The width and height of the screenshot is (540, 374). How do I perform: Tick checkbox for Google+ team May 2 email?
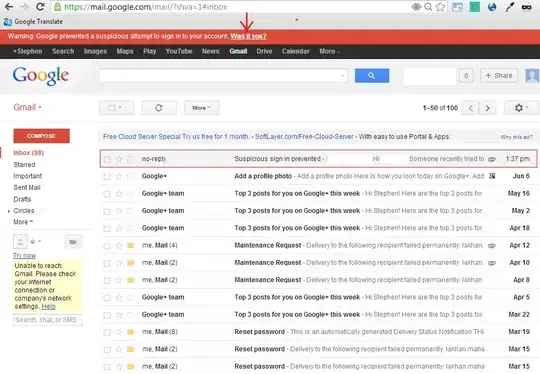(x=107, y=211)
